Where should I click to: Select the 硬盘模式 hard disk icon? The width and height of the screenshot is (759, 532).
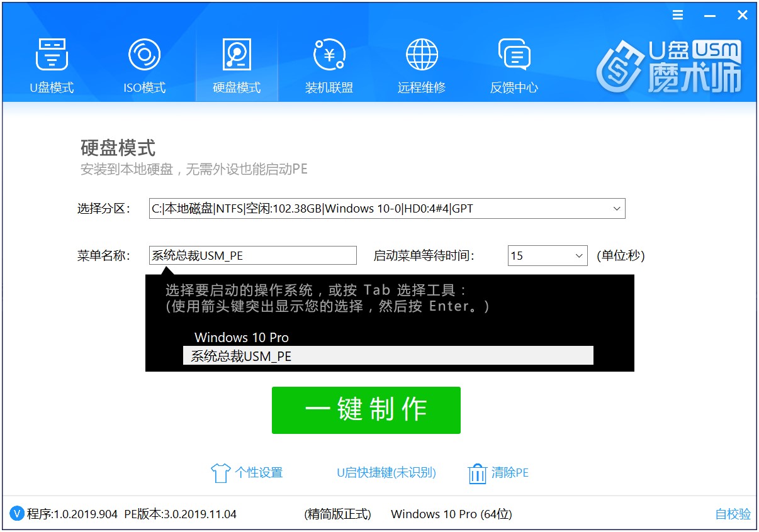[x=237, y=55]
